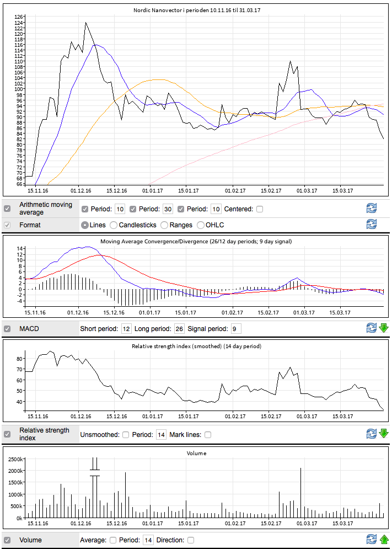Enable the Centered checkbox
Image resolution: width=392 pixels, height=549 pixels.
point(259,209)
